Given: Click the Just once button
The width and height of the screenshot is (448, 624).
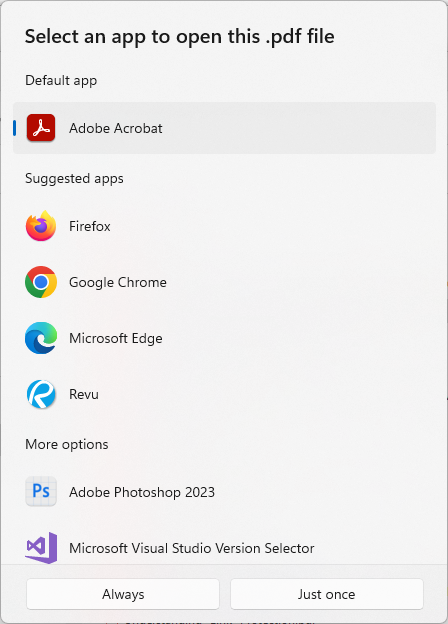Looking at the screenshot, I should [327, 594].
